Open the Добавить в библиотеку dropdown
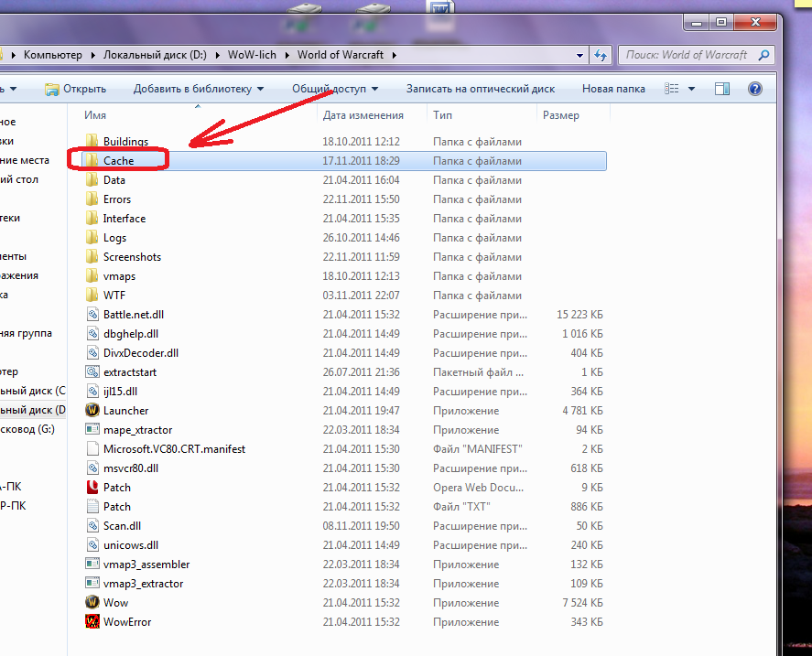Viewport: 812px width, 656px height. click(x=199, y=89)
